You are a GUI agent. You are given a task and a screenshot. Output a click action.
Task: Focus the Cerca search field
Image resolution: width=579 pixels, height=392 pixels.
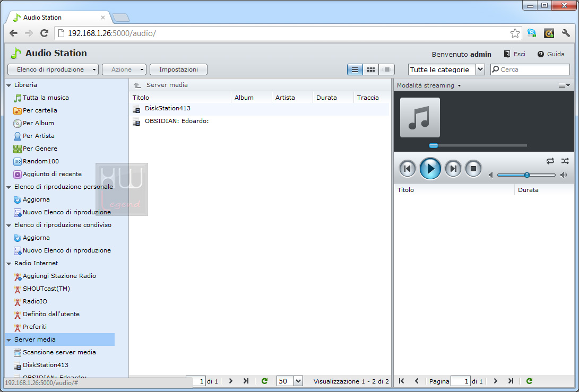click(x=530, y=69)
